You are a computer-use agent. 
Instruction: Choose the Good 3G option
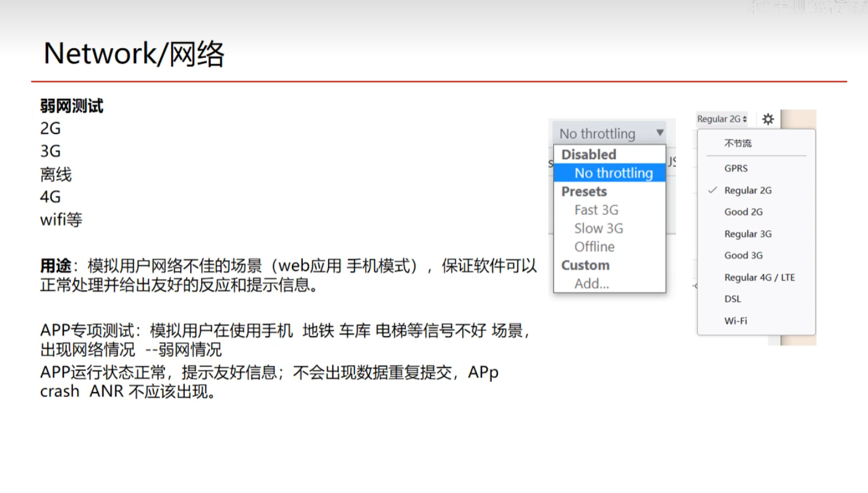[x=743, y=255]
